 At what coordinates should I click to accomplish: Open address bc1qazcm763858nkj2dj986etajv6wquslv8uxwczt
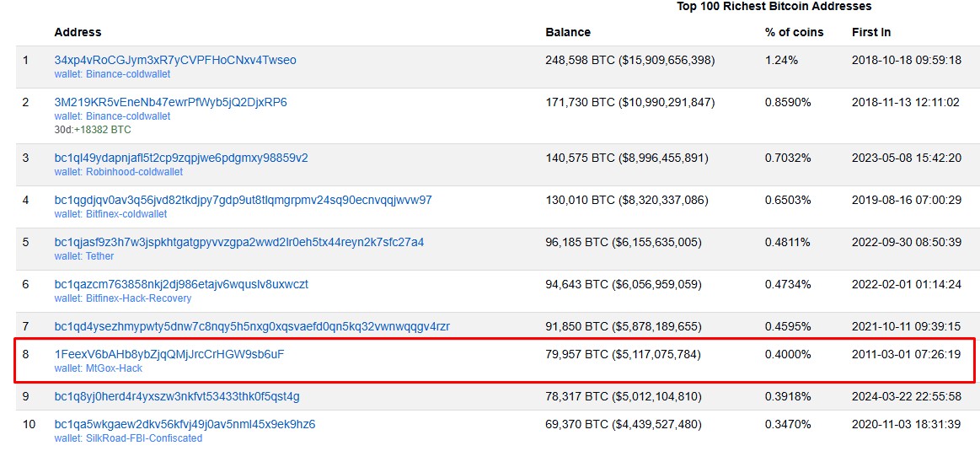(181, 284)
